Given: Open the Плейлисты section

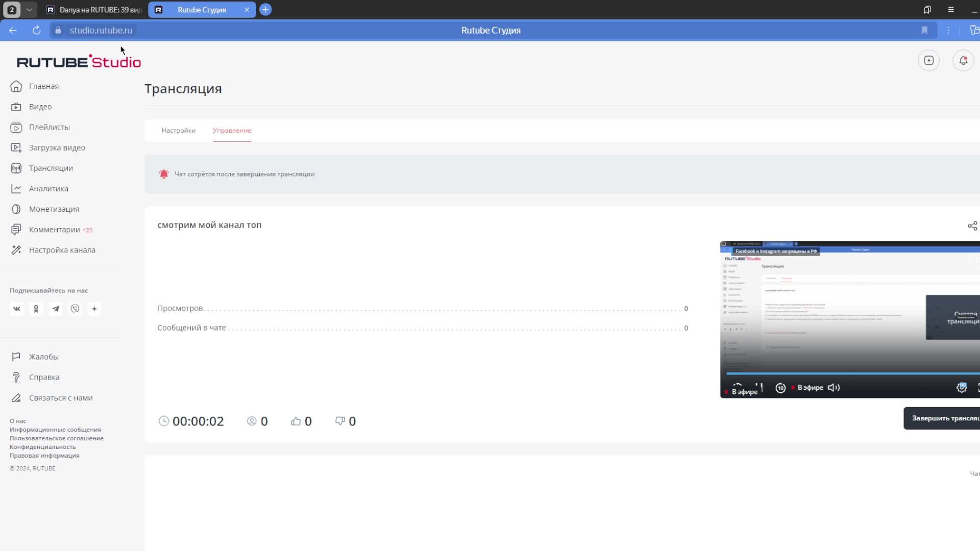Looking at the screenshot, I should pyautogui.click(x=40, y=127).
